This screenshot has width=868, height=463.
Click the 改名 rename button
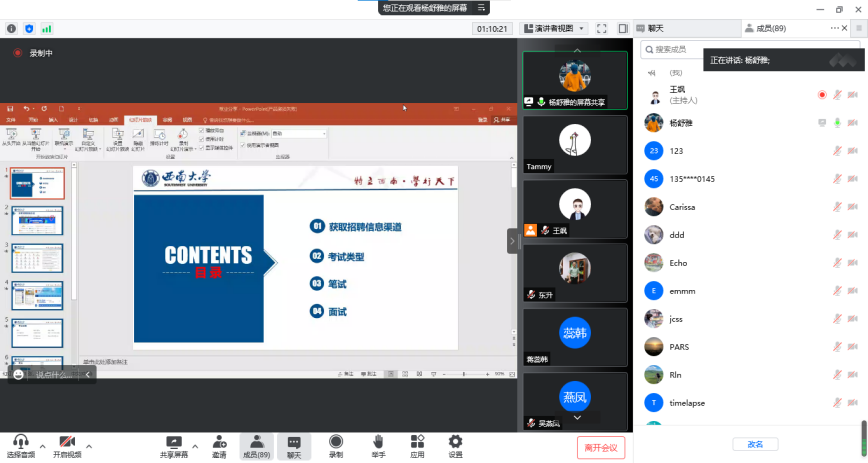click(755, 444)
